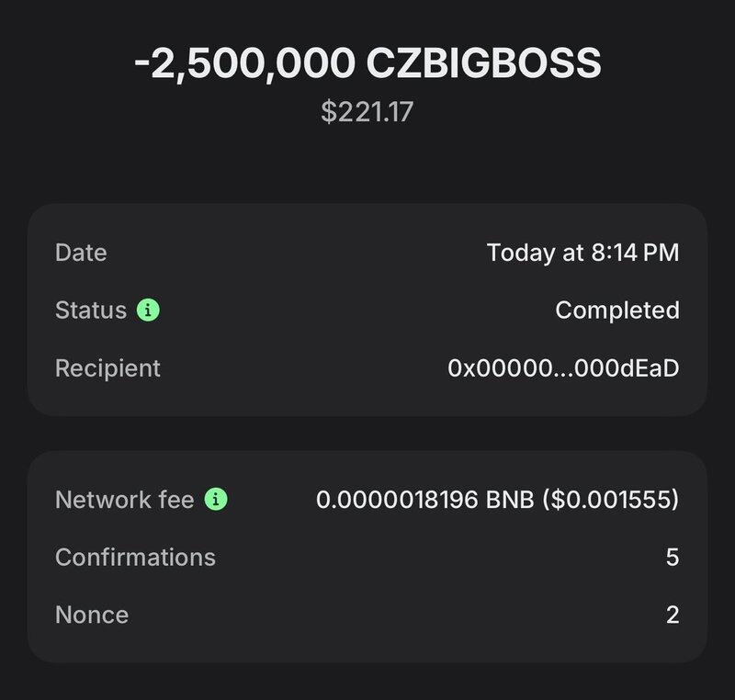This screenshot has height=700, width=735.
Task: Click the recipient address 0x00000...000dEaD
Action: click(563, 368)
